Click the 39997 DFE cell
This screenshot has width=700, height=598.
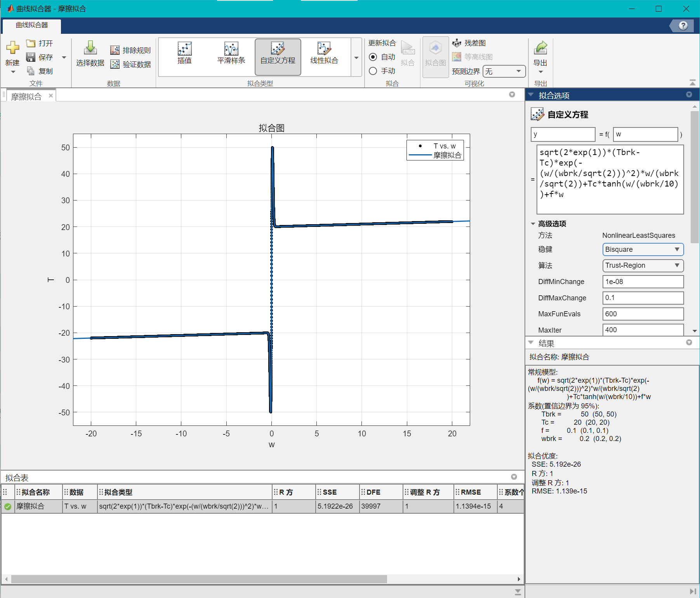pyautogui.click(x=381, y=506)
